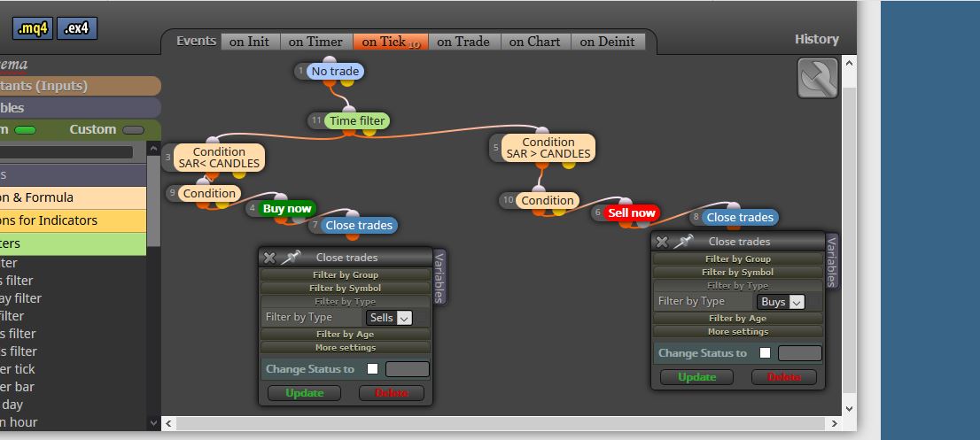Click Delete in the Buys panel
This screenshot has height=440, width=980.
[784, 377]
